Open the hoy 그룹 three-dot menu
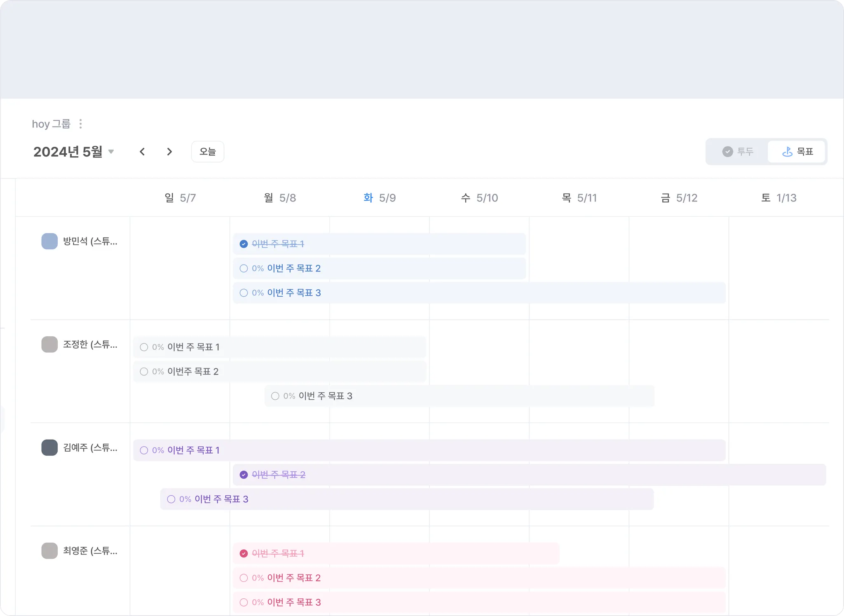 coord(81,124)
